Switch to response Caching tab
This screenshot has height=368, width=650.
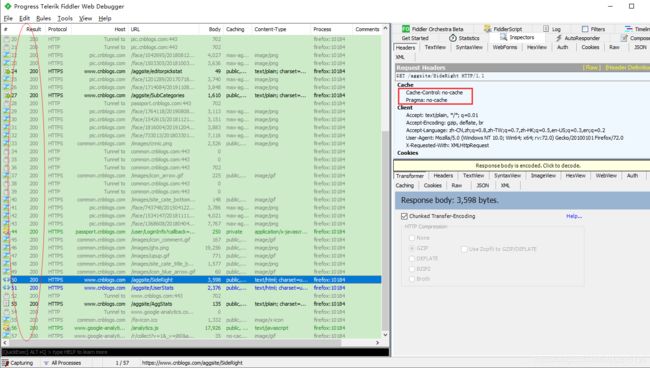(405, 185)
